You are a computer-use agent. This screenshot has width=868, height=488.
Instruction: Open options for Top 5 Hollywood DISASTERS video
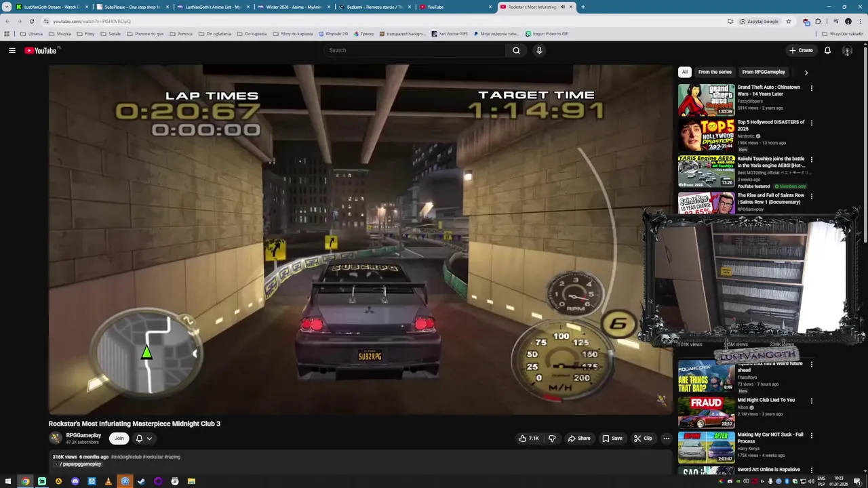(x=811, y=123)
